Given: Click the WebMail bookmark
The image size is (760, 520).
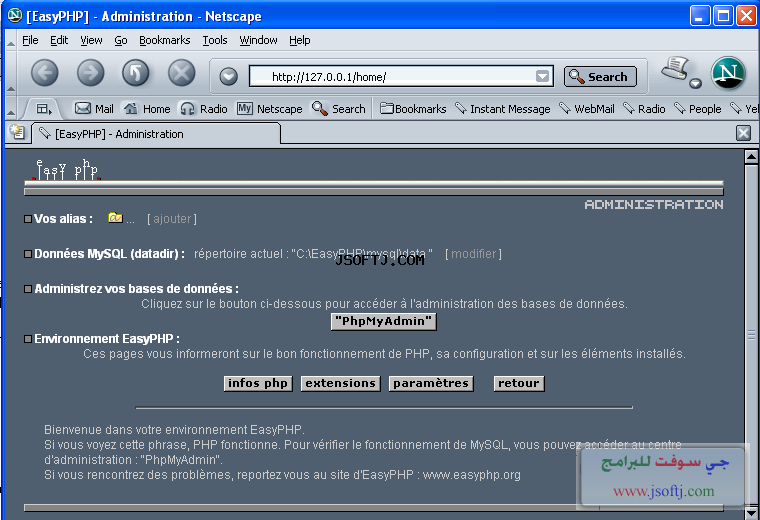Looking at the screenshot, I should pyautogui.click(x=586, y=109).
